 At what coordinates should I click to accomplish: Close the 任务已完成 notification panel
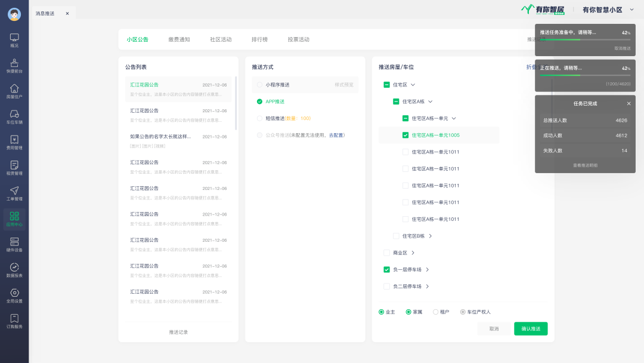(628, 103)
